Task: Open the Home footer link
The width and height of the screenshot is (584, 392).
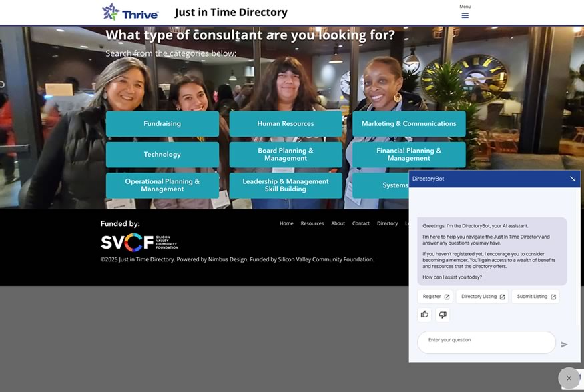Action: (x=286, y=223)
